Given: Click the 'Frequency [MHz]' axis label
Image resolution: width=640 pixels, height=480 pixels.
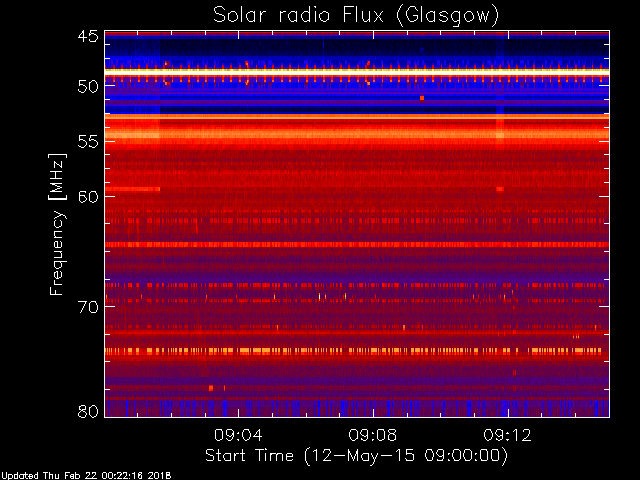Looking at the screenshot, I should (58, 224).
